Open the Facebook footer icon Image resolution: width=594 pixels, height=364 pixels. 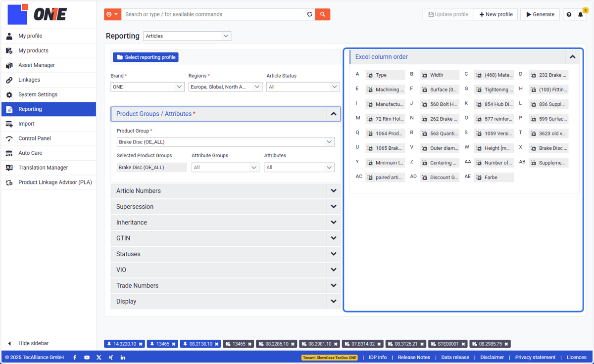point(75,357)
